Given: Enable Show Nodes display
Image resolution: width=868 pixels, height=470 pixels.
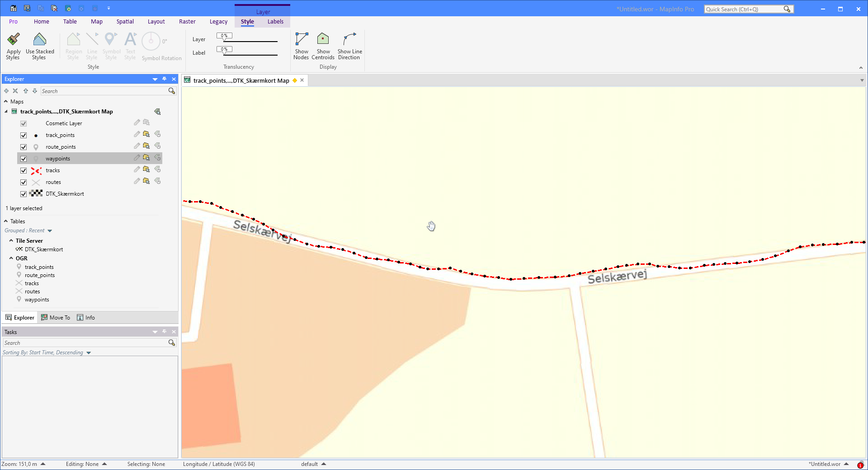Looking at the screenshot, I should [301, 46].
